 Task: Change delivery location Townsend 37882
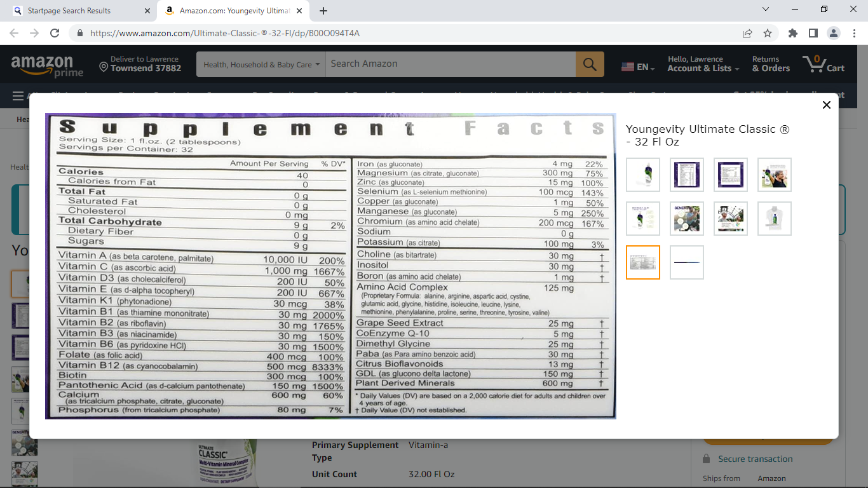coord(140,64)
